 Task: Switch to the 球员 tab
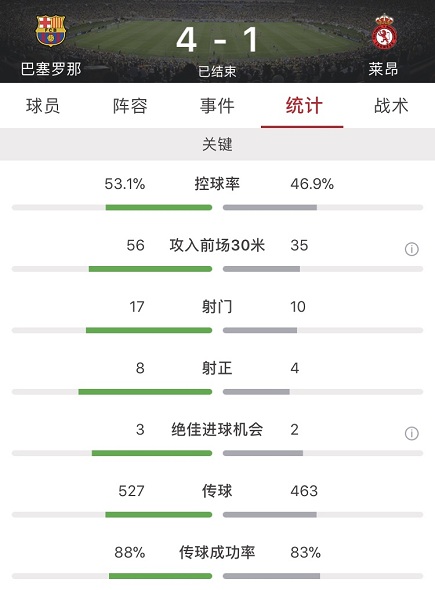43,106
